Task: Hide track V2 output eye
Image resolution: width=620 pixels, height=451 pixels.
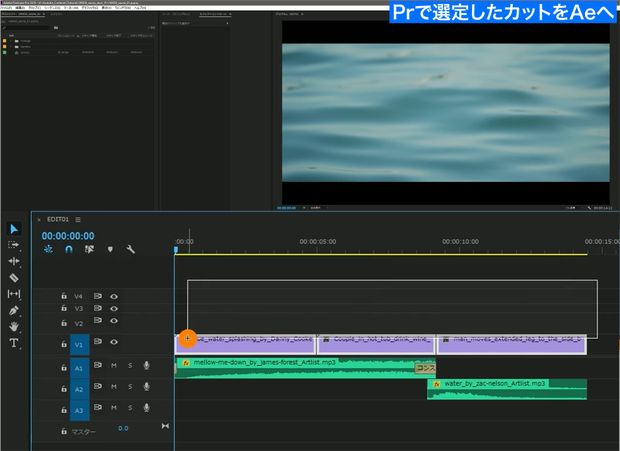Action: point(114,321)
